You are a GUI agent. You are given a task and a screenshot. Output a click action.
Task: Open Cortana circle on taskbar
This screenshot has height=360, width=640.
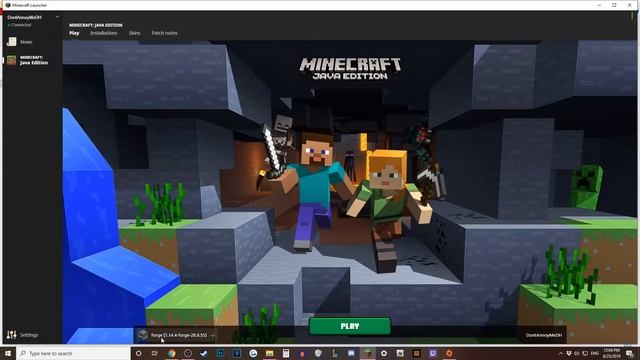[138, 353]
